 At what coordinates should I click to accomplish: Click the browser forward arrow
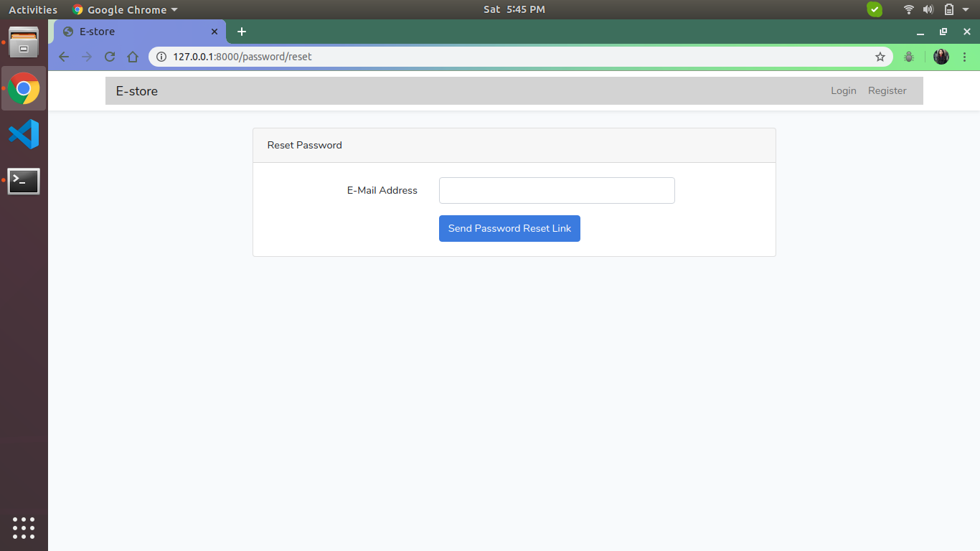click(87, 57)
